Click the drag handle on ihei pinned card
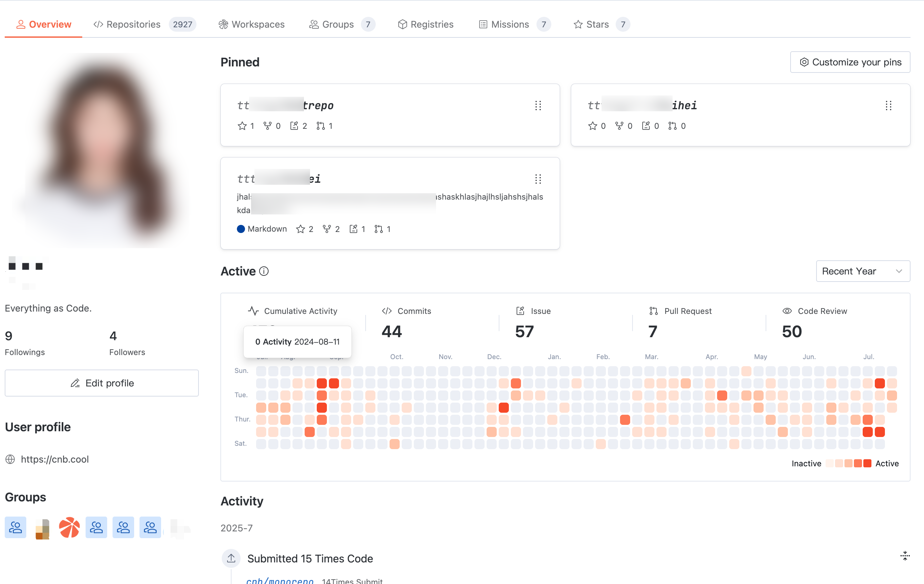The height and width of the screenshot is (584, 924). tap(888, 106)
